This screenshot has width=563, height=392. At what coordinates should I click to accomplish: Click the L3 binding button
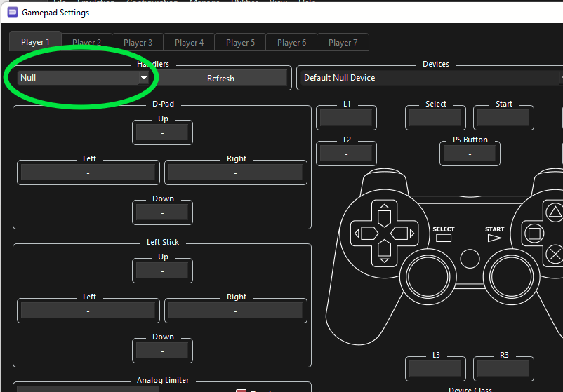(435, 370)
